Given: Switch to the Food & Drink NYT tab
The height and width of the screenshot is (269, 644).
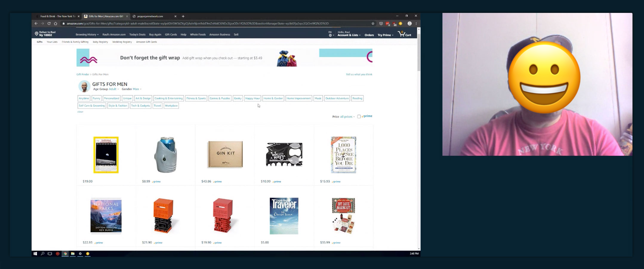Looking at the screenshot, I should (x=57, y=16).
